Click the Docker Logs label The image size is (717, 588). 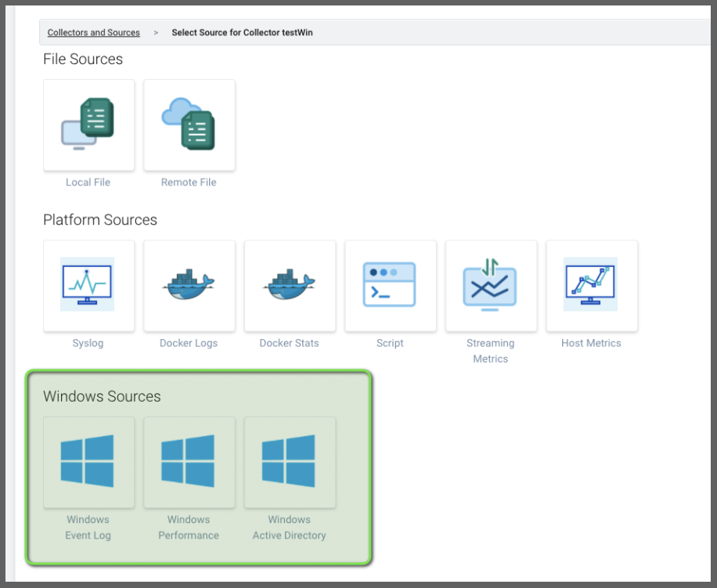pyautogui.click(x=189, y=343)
